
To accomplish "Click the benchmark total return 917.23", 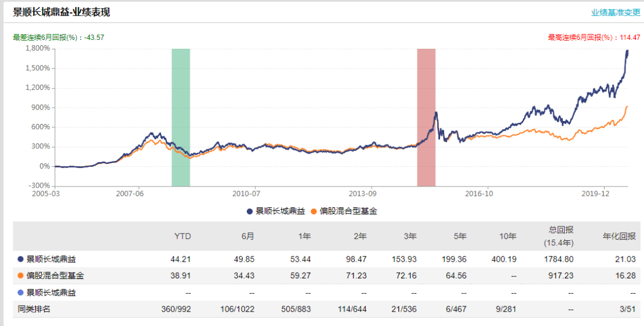I will [561, 275].
